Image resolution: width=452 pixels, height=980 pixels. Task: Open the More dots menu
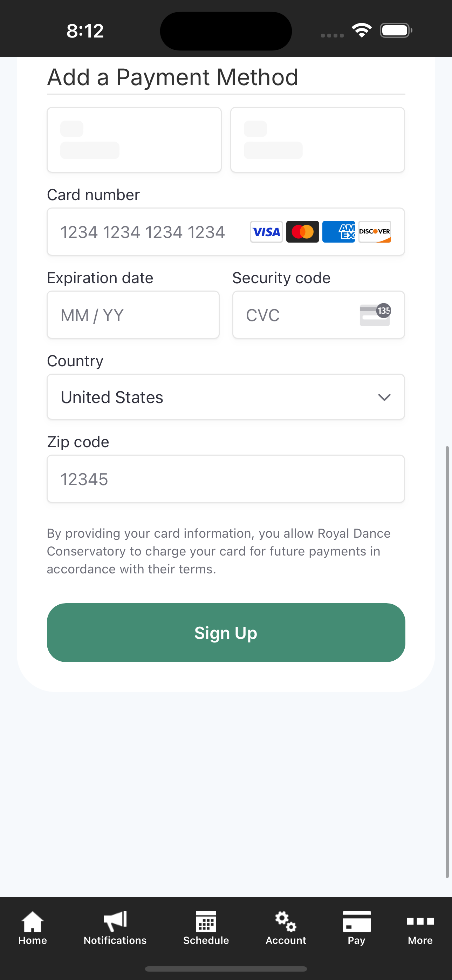tap(420, 921)
